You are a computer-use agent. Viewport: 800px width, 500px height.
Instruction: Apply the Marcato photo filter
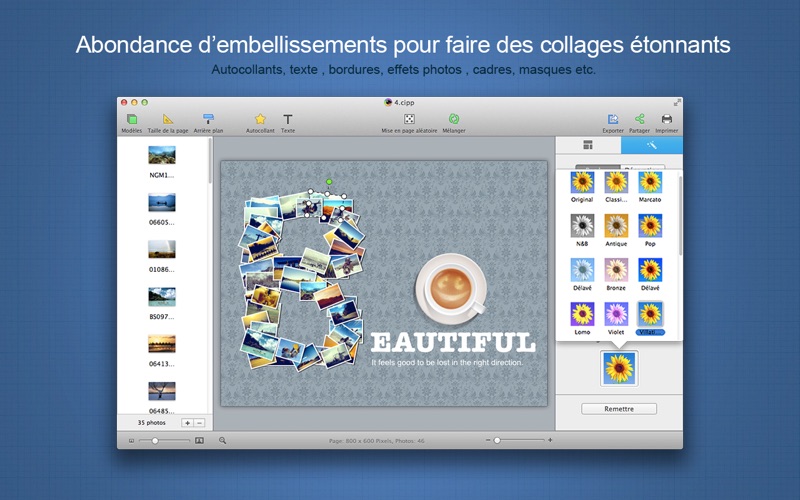650,187
